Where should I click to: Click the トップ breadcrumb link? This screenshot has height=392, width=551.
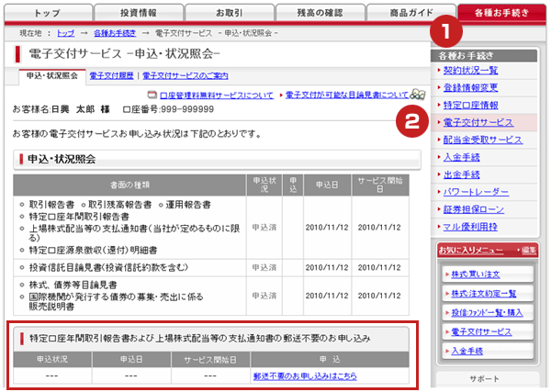pyautogui.click(x=66, y=33)
